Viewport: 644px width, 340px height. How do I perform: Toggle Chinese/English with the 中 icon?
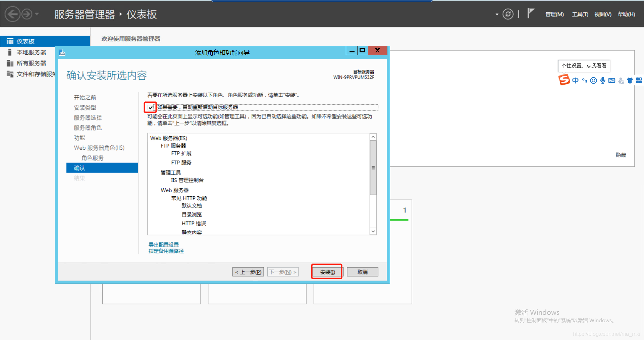(x=575, y=80)
